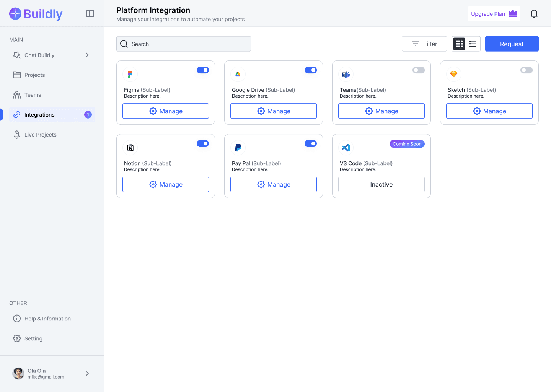Collapse the sidebar panel icon
This screenshot has width=551, height=392.
click(x=90, y=14)
